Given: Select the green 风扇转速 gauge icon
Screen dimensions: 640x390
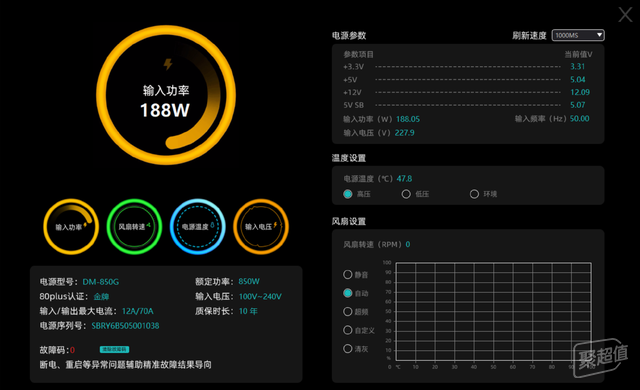Looking at the screenshot, I should click(x=134, y=226).
